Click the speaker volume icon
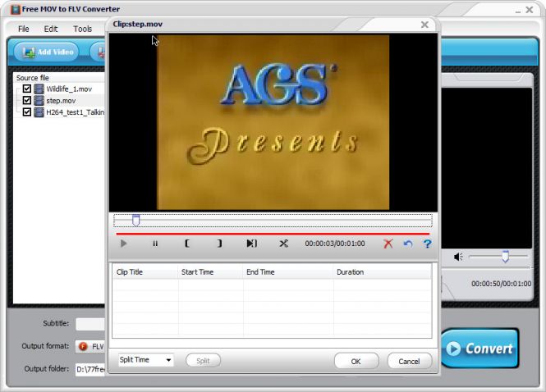The image size is (546, 392). [458, 257]
